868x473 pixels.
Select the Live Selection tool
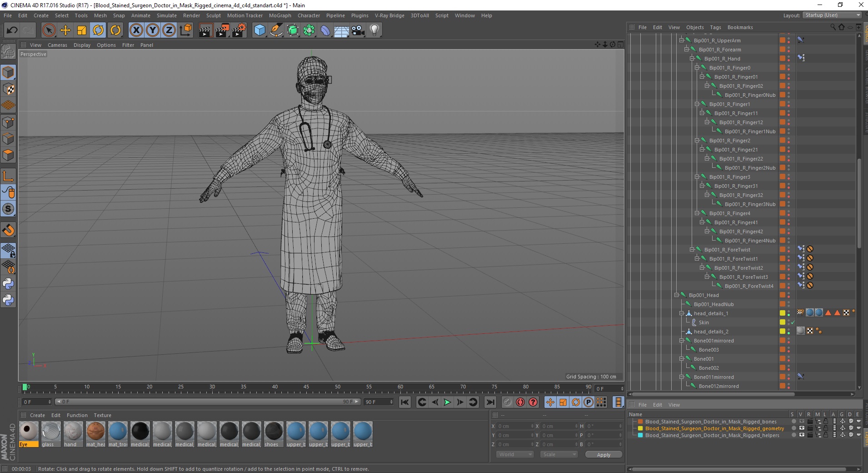click(49, 30)
